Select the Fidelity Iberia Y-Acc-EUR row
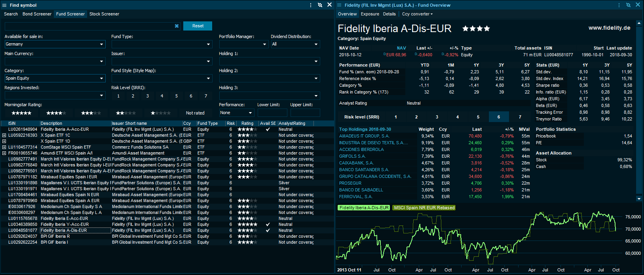Screen dimensions: 644x275 point(167,224)
